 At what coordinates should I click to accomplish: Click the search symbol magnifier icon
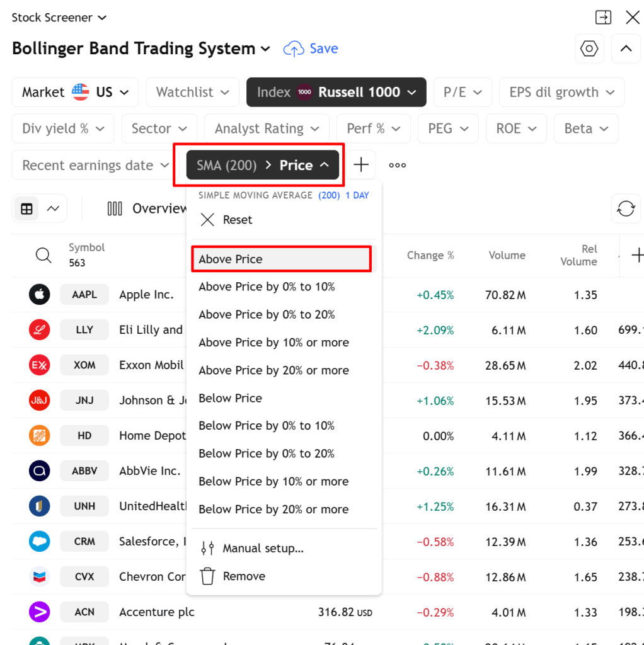click(x=43, y=255)
